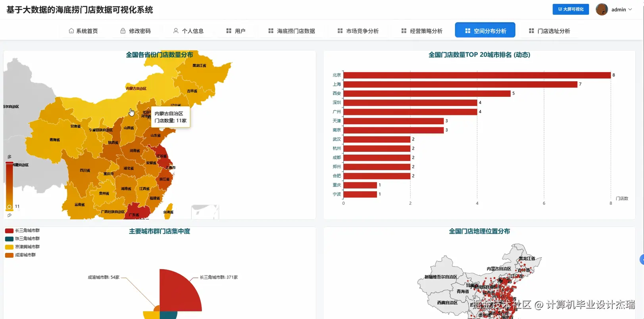Click the 天津 bar in ranking chart
The width and height of the screenshot is (644, 319).
[394, 121]
